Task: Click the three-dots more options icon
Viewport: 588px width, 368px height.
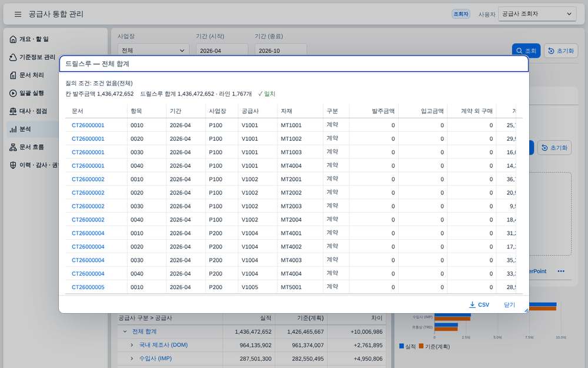Action: pos(561,271)
